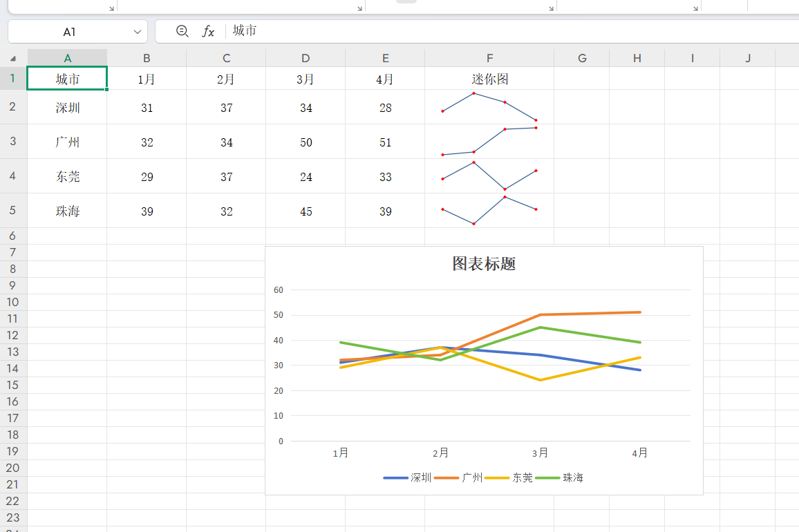This screenshot has height=532, width=799.
Task: Select row 3 header
Action: 13,141
